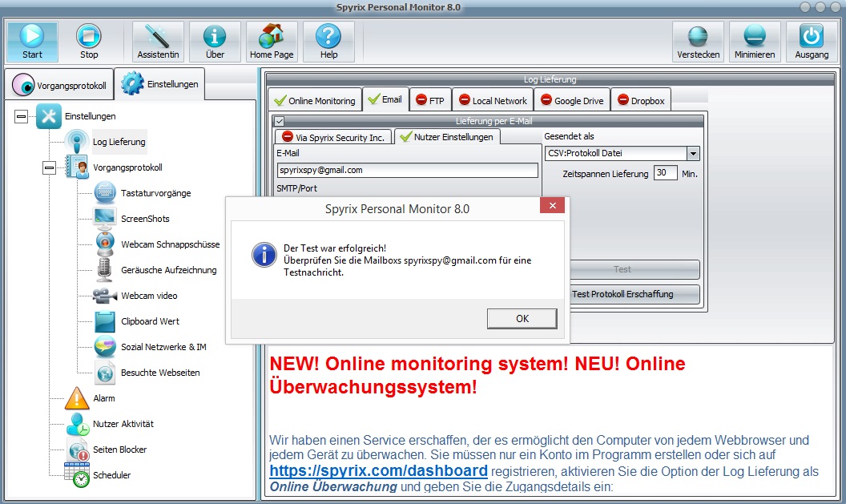The width and height of the screenshot is (846, 504).
Task: Select the Log Lieferung antenna icon
Action: coord(77,141)
